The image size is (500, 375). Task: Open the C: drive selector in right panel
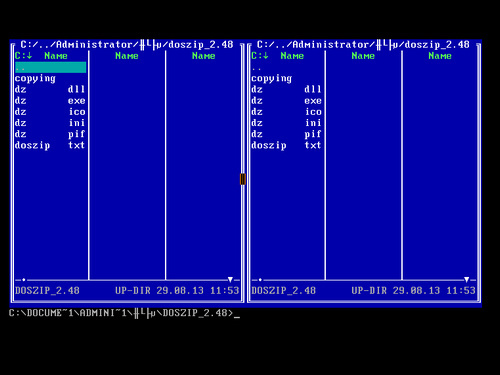pos(260,56)
